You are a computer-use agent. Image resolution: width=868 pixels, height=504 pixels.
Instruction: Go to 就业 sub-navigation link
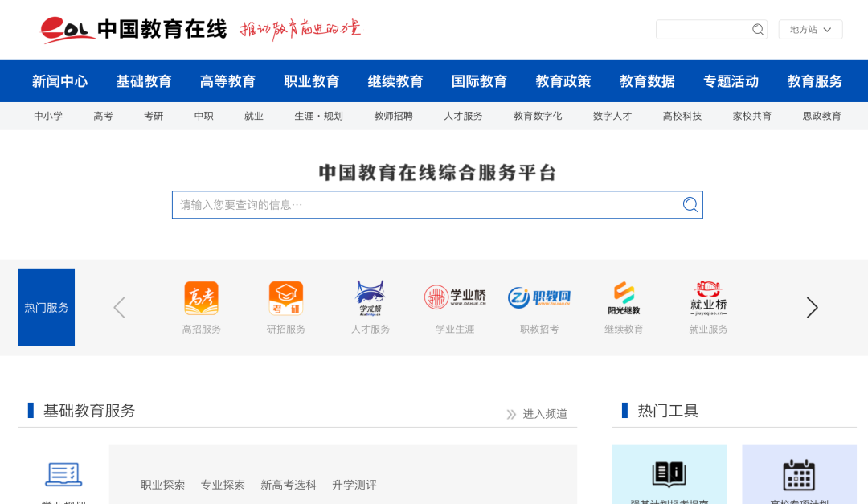253,116
